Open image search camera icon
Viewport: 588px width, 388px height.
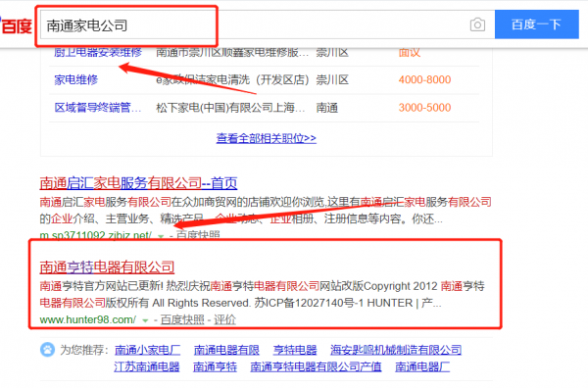coord(477,24)
